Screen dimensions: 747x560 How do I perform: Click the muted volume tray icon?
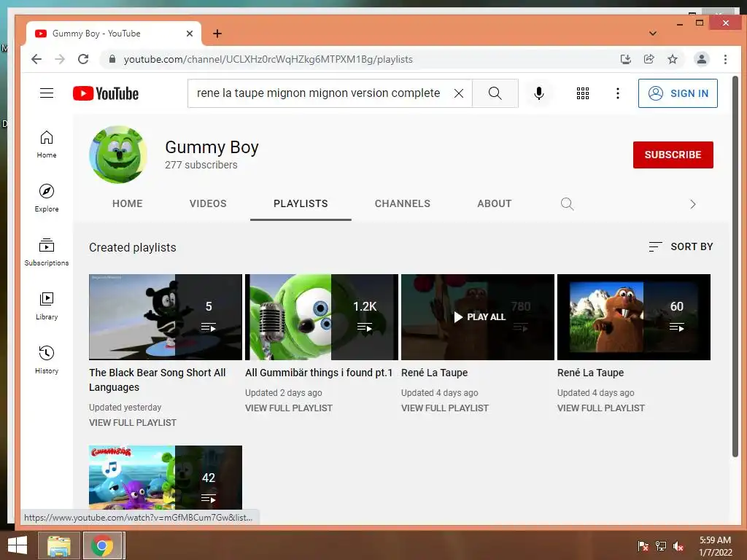tap(678, 546)
